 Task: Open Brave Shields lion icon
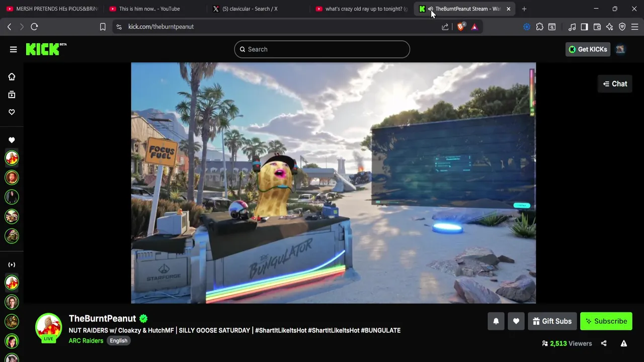click(460, 27)
